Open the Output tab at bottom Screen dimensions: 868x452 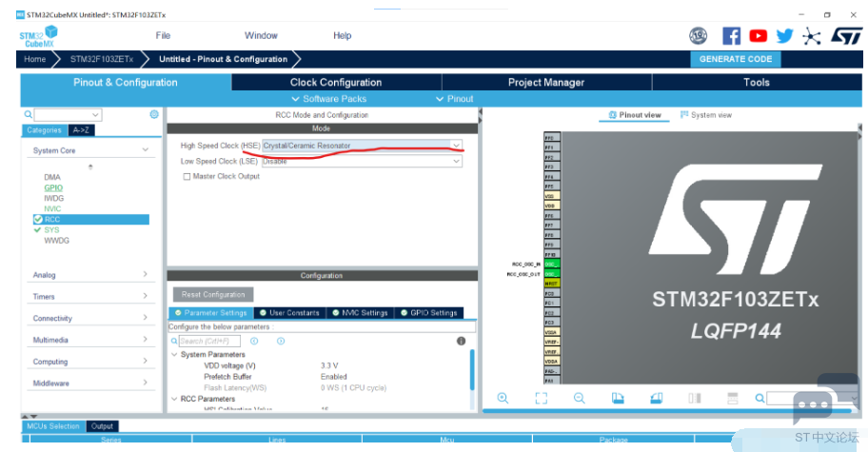pos(102,426)
